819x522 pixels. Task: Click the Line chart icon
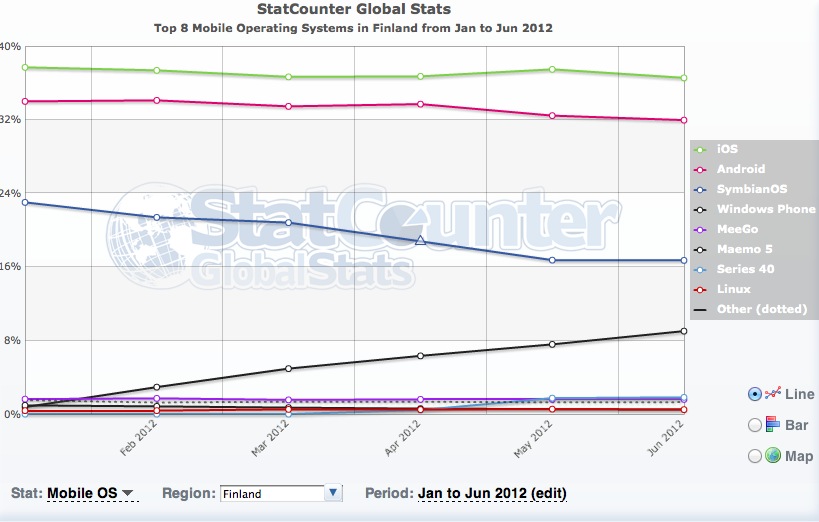(773, 394)
